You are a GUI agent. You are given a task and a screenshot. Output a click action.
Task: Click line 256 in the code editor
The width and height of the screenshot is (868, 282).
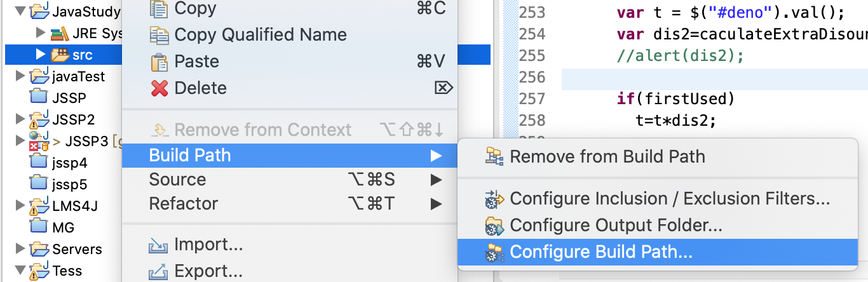point(699,77)
